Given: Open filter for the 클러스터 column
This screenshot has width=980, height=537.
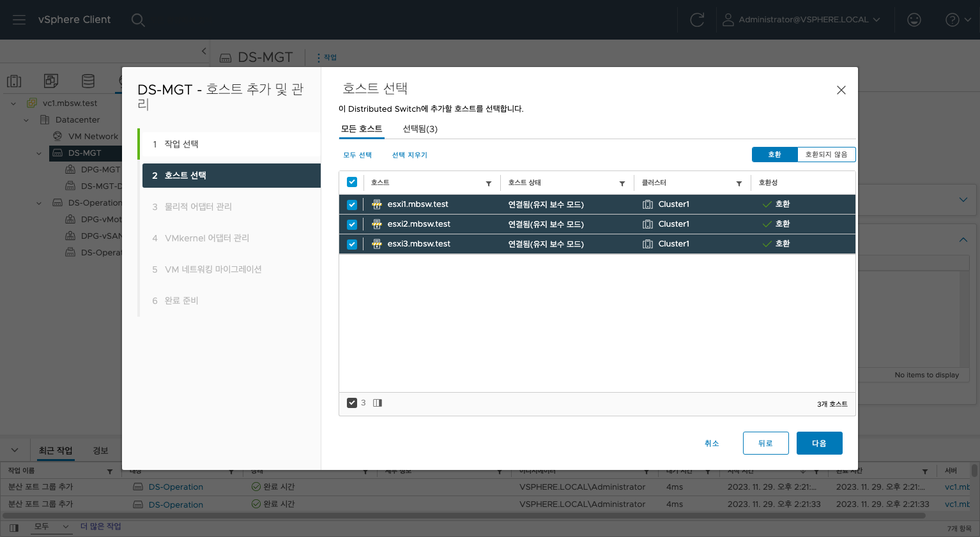Looking at the screenshot, I should [739, 184].
